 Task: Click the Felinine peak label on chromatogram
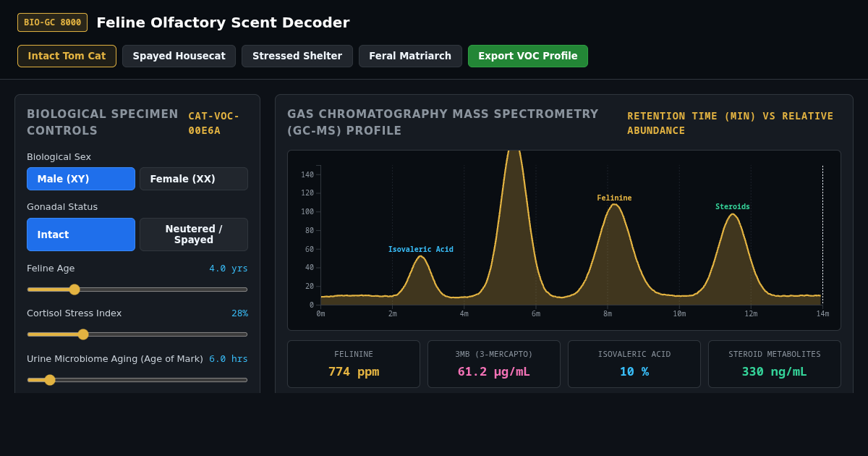tap(614, 198)
